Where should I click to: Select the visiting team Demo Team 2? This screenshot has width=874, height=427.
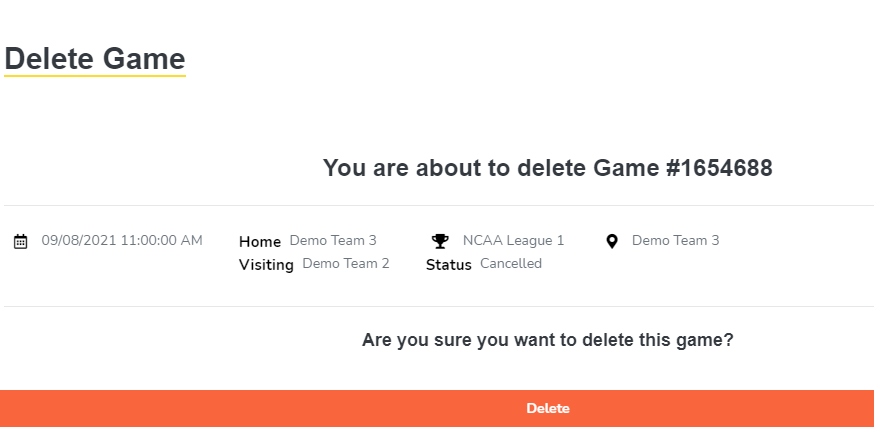345,264
